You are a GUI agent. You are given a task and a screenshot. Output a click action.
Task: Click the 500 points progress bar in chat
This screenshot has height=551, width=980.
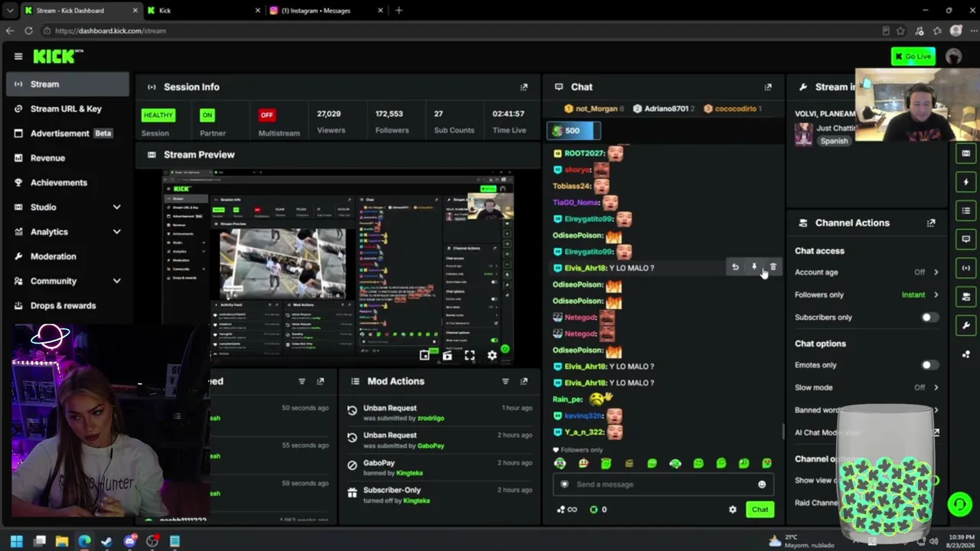tap(573, 131)
